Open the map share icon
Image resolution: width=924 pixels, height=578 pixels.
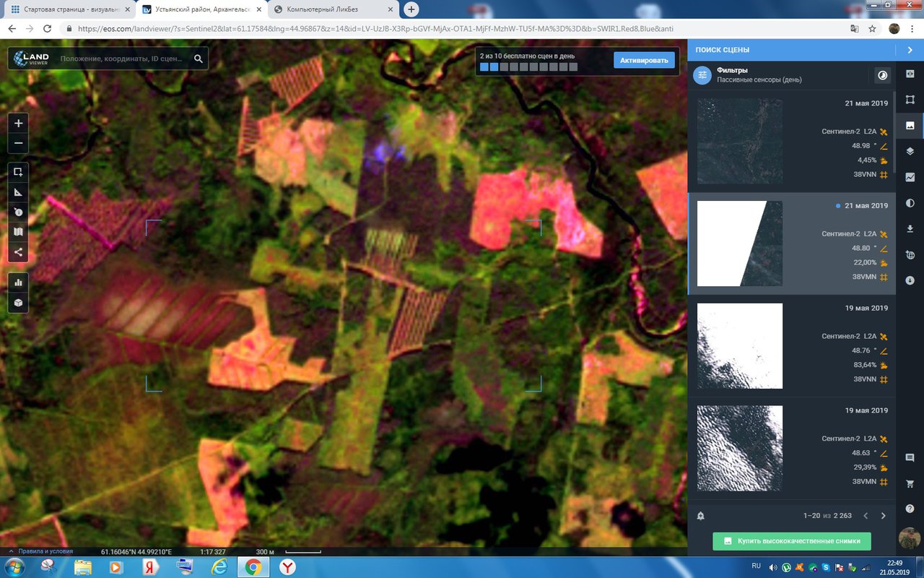[x=18, y=252]
